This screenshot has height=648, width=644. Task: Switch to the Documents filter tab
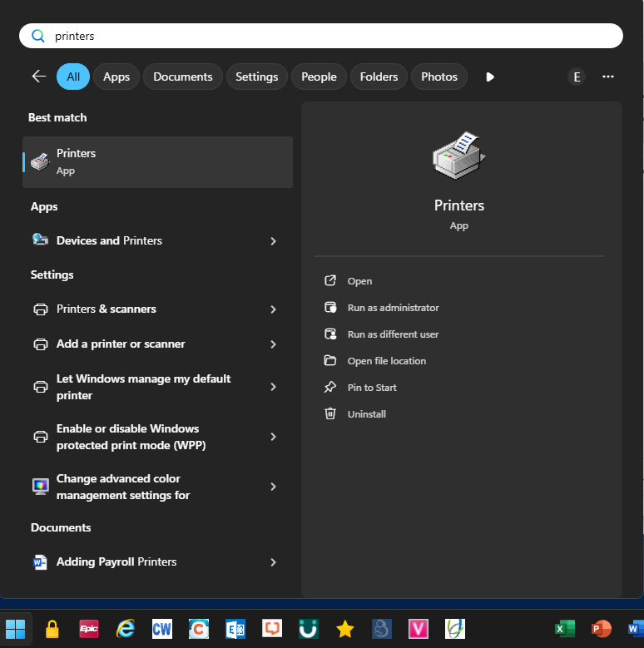(x=183, y=77)
